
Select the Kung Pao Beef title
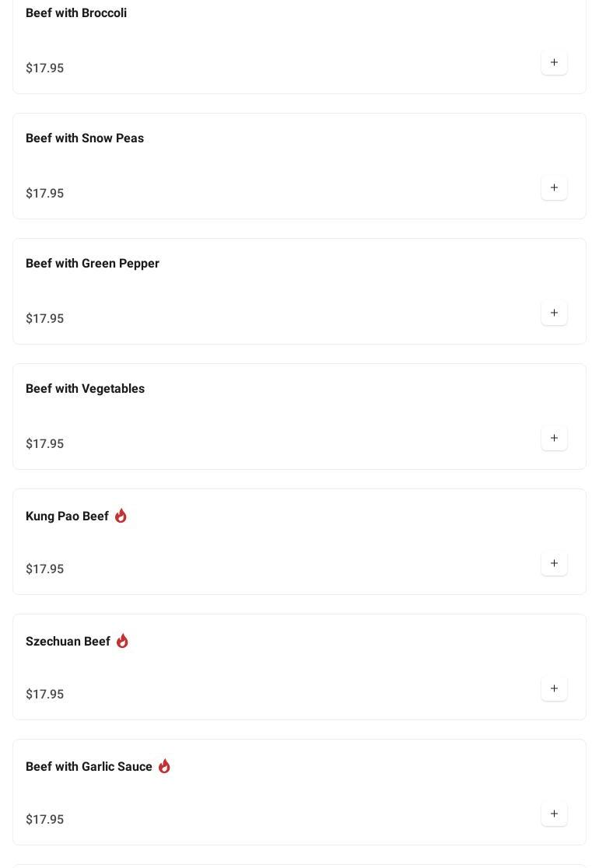coord(67,516)
